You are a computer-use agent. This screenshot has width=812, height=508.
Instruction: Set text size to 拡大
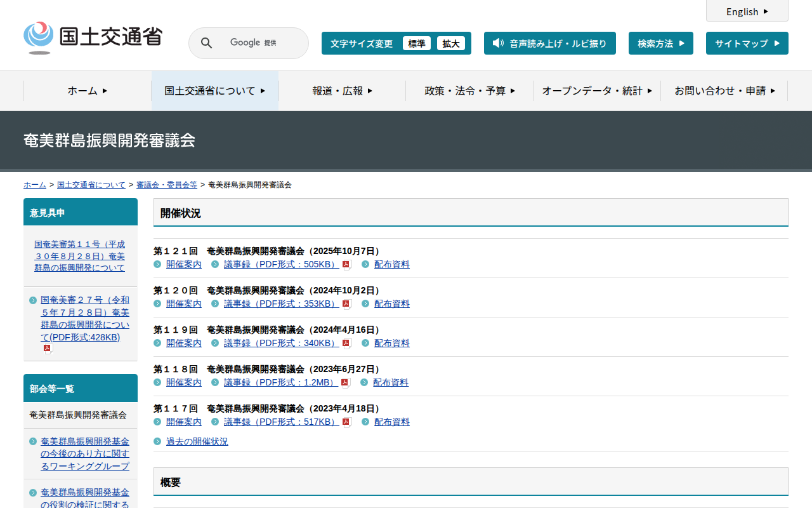click(451, 43)
